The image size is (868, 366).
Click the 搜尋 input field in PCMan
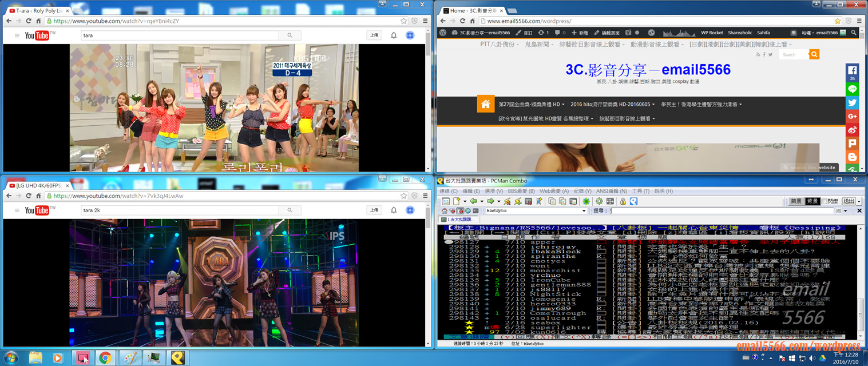723,211
